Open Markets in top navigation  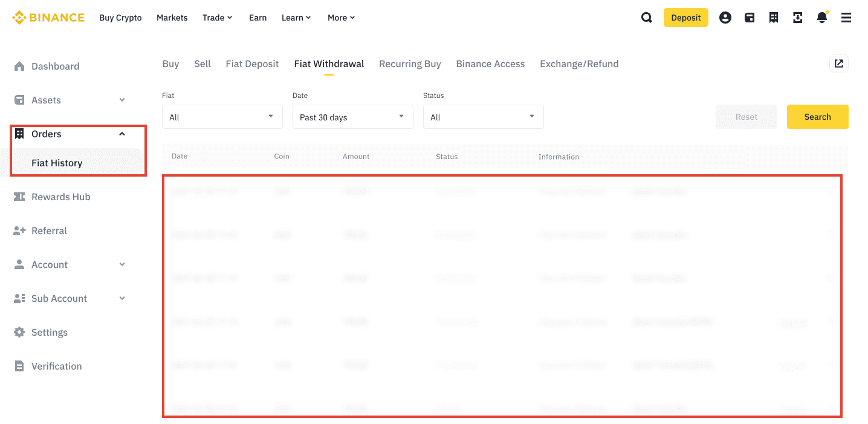172,18
